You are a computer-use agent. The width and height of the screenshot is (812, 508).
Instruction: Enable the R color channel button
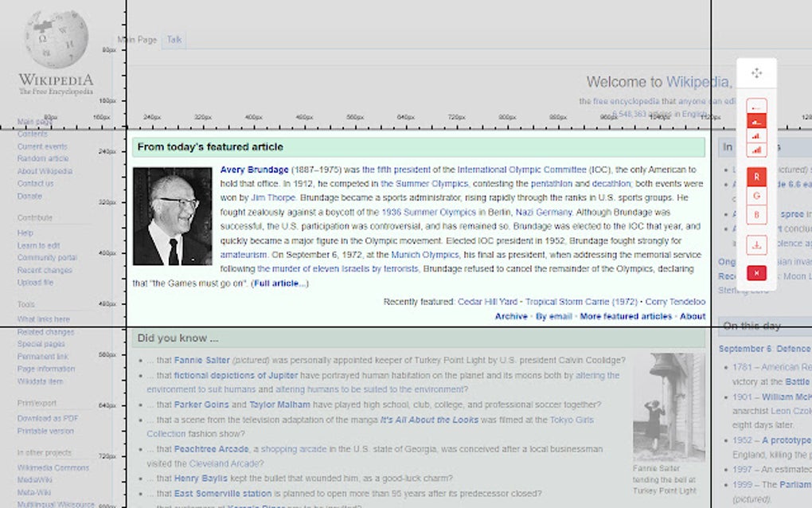(756, 177)
